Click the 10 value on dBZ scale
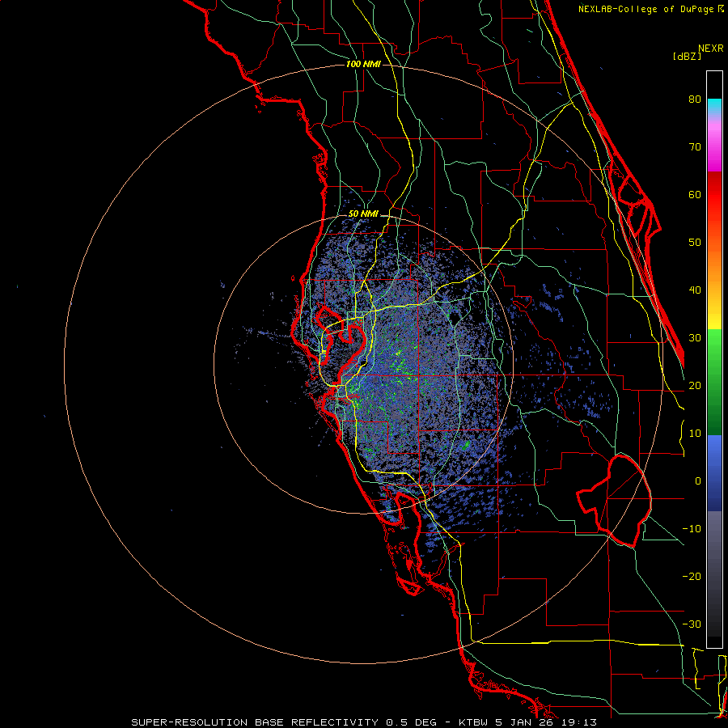The width and height of the screenshot is (728, 728). pos(695,434)
